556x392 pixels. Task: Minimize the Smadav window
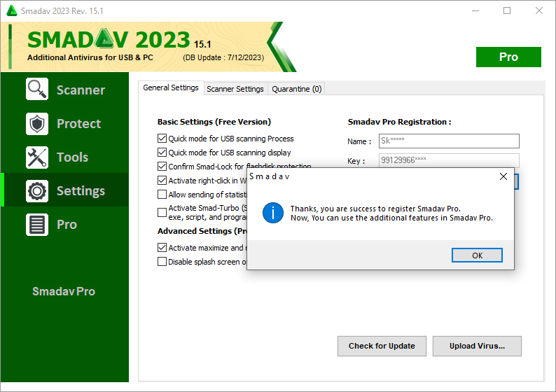(x=475, y=10)
